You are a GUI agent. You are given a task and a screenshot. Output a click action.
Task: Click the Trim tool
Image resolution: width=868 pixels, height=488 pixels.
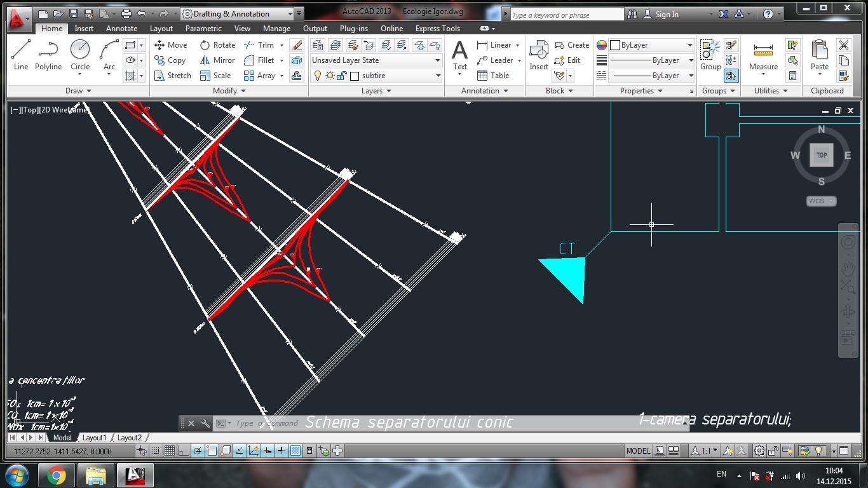[259, 45]
